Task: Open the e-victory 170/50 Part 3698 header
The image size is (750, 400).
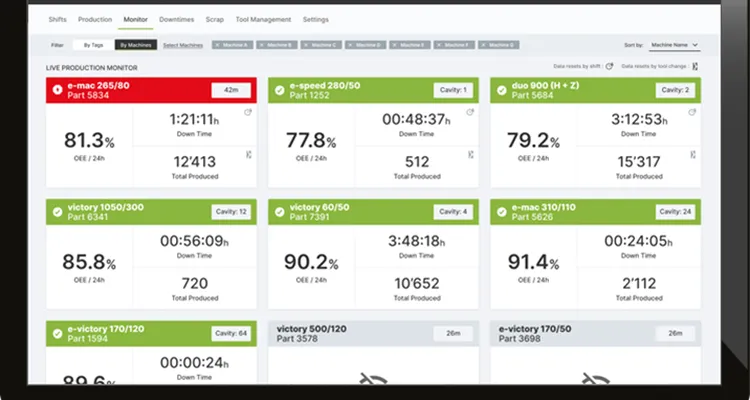Action: click(x=596, y=333)
